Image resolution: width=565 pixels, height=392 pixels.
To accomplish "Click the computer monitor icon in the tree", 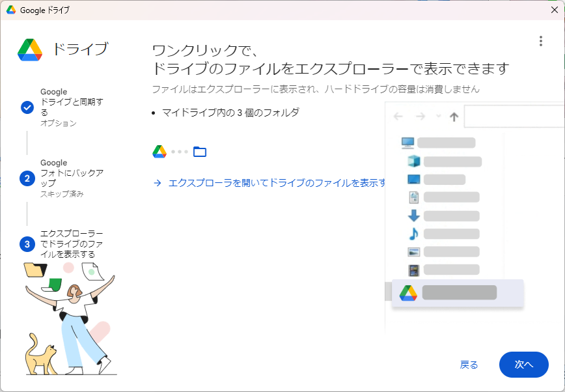I will point(407,143).
